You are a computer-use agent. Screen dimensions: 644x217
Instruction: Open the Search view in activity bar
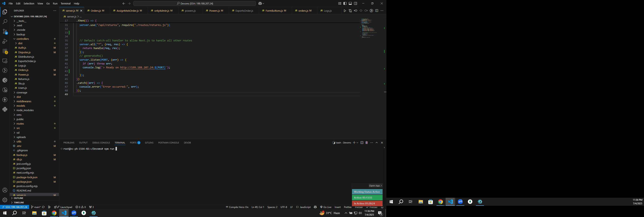point(5,22)
